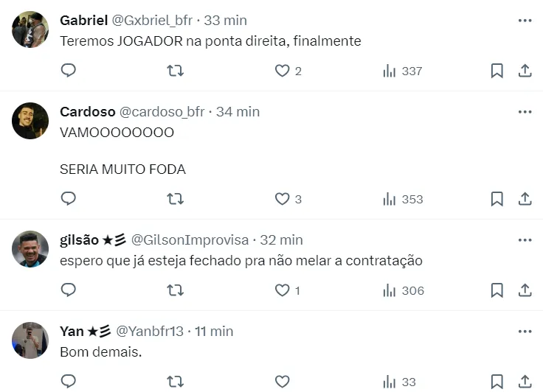
Task: Open Yan's 11 min timestamp link
Action: (215, 332)
